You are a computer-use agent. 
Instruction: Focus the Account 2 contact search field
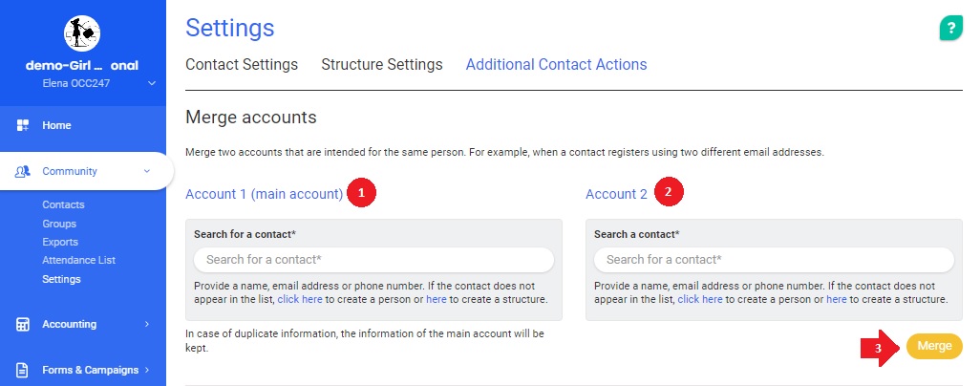(774, 260)
